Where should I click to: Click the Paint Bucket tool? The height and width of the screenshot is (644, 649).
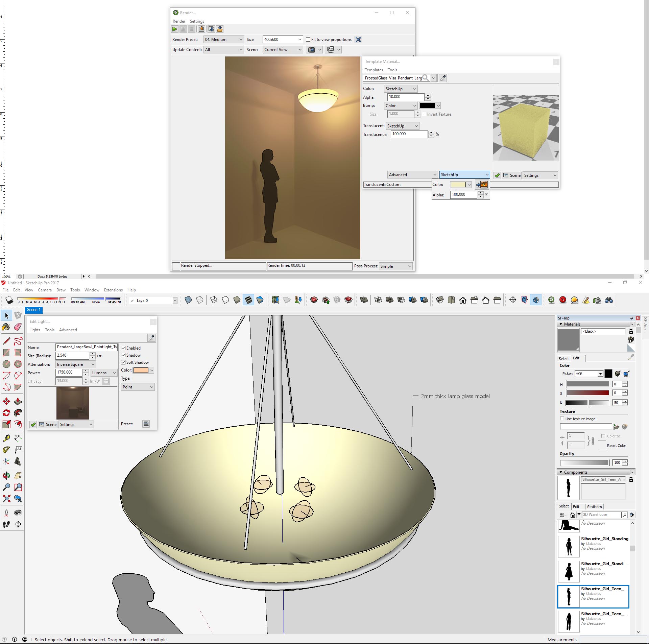pyautogui.click(x=6, y=327)
